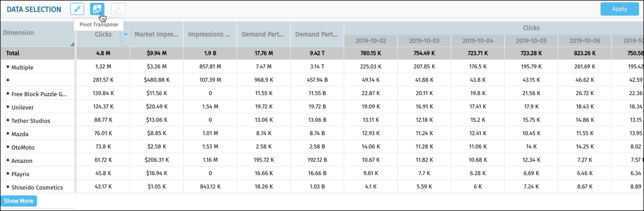Image resolution: width=644 pixels, height=211 pixels.
Task: Expand the Tether Studios row
Action: (x=8, y=121)
